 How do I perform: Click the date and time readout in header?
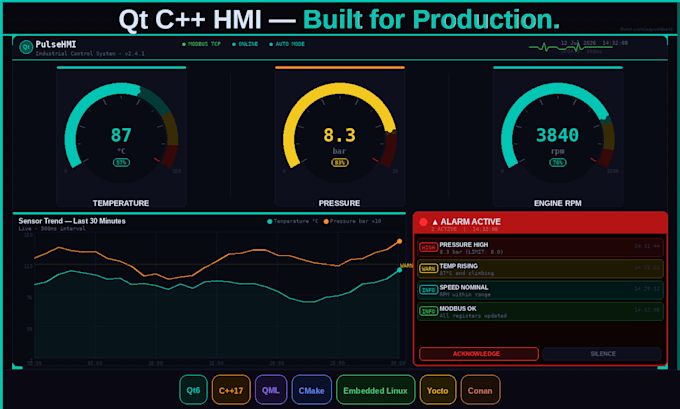(x=594, y=43)
